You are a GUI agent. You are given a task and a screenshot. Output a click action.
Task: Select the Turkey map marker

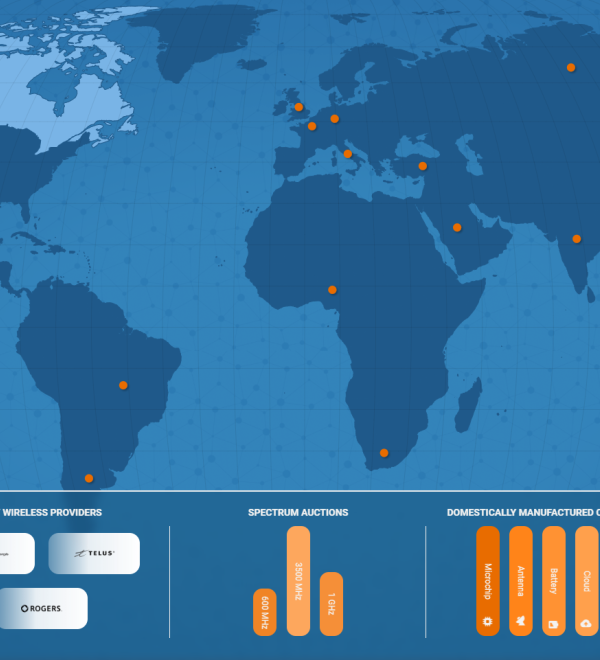tap(422, 166)
